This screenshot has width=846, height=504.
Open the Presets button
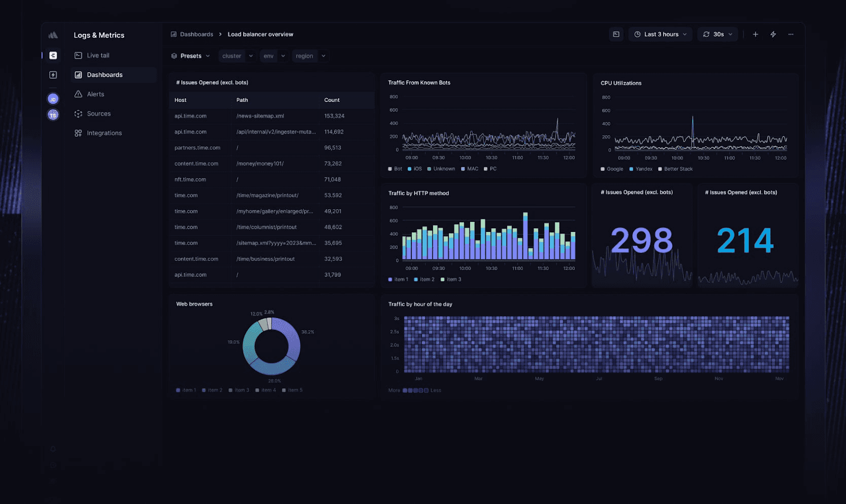pyautogui.click(x=190, y=56)
